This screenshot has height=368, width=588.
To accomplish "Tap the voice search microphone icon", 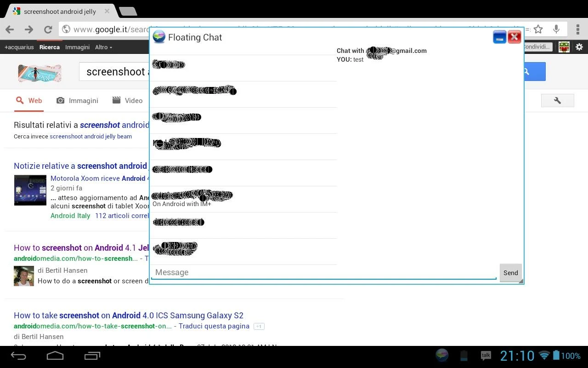I will [x=556, y=29].
